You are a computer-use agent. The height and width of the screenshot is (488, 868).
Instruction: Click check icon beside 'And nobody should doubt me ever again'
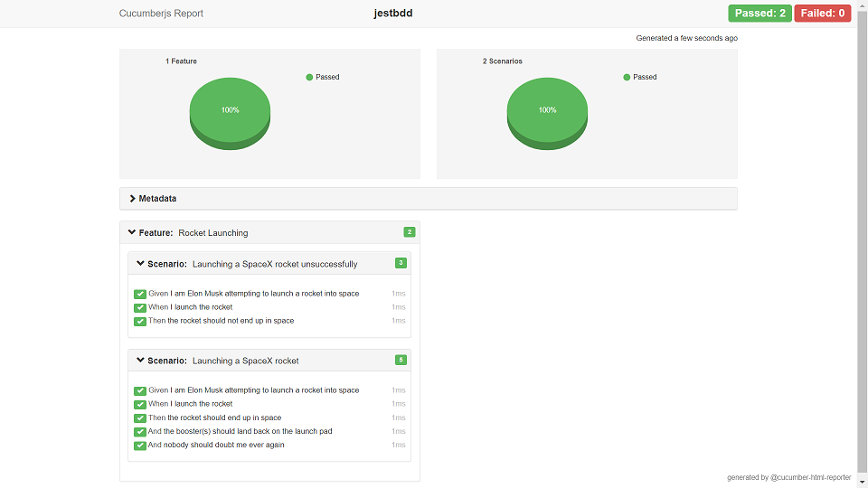pos(140,446)
